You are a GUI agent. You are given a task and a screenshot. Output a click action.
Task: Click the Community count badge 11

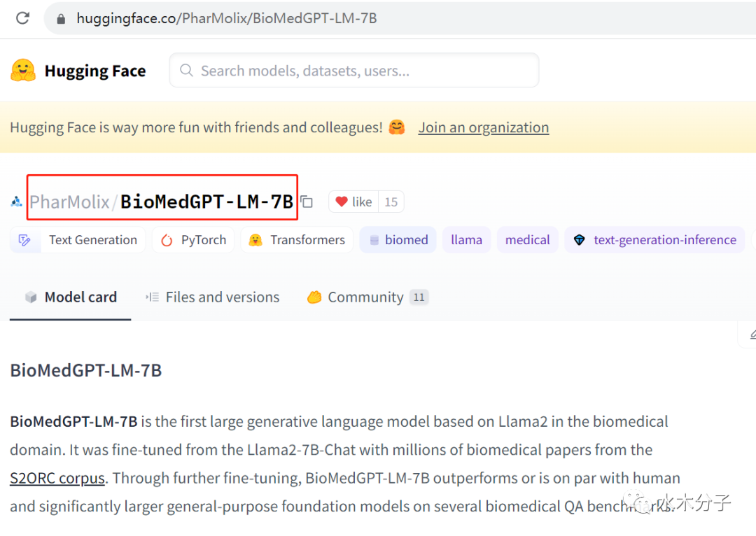[x=419, y=297]
